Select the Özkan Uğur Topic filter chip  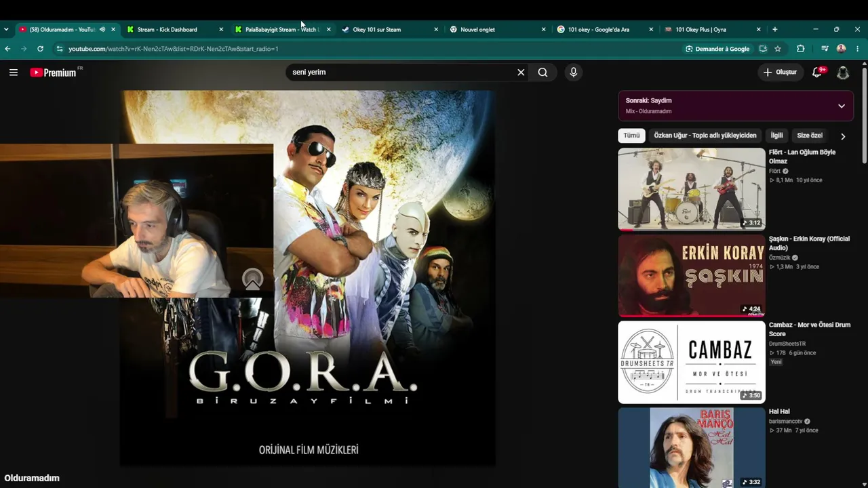705,136
